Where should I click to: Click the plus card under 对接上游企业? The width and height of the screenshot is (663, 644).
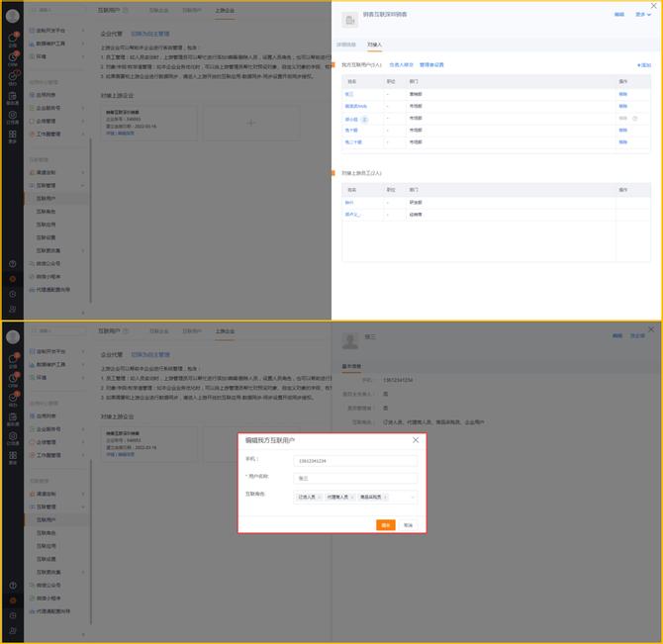pos(250,123)
